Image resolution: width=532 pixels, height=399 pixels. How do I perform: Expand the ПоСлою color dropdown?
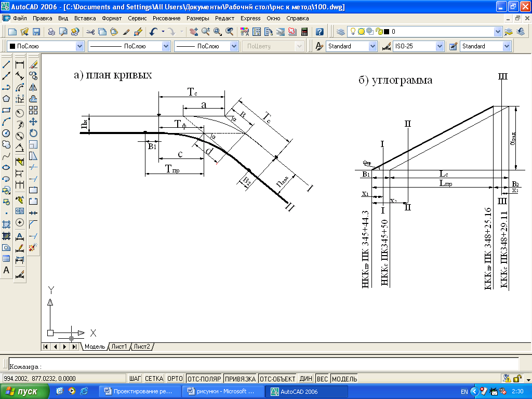(x=79, y=46)
